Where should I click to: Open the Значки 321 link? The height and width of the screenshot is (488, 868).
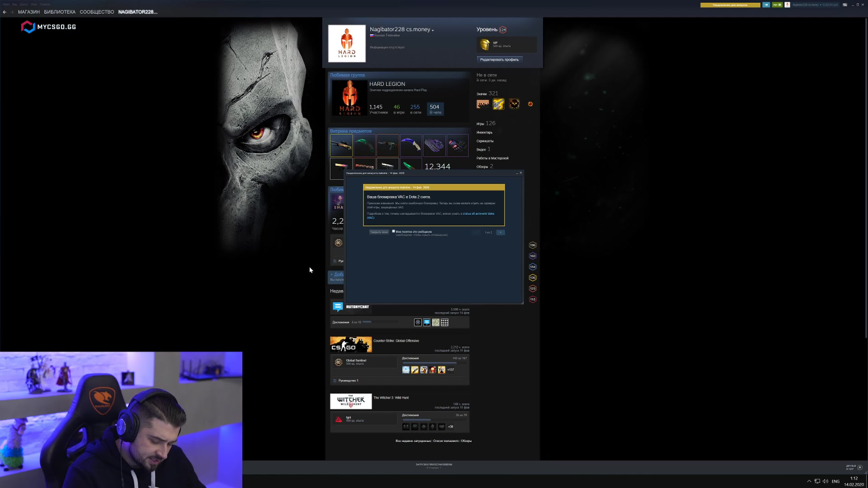click(487, 94)
